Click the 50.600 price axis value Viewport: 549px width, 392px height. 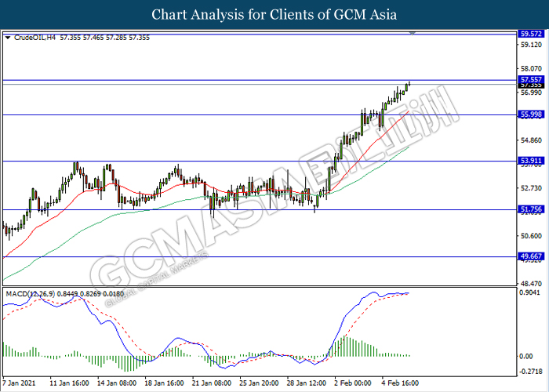click(531, 236)
